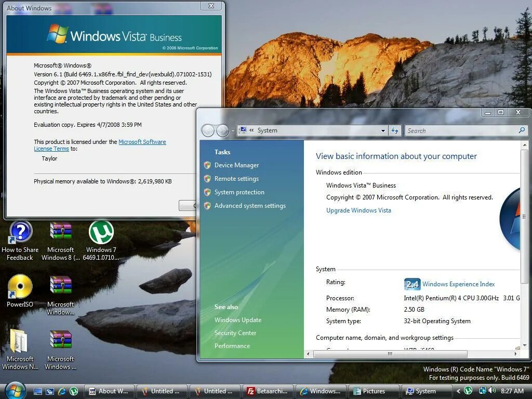Viewport: 532px width, 399px height.
Task: Open PowerISO desktop shortcut
Action: tap(20, 291)
